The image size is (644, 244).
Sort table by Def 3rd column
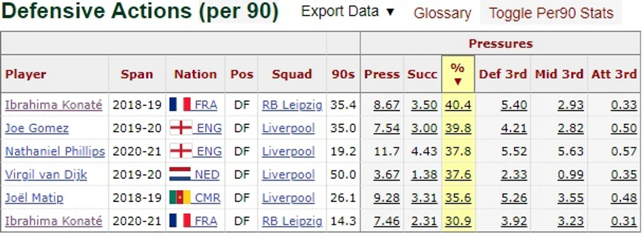pos(503,74)
